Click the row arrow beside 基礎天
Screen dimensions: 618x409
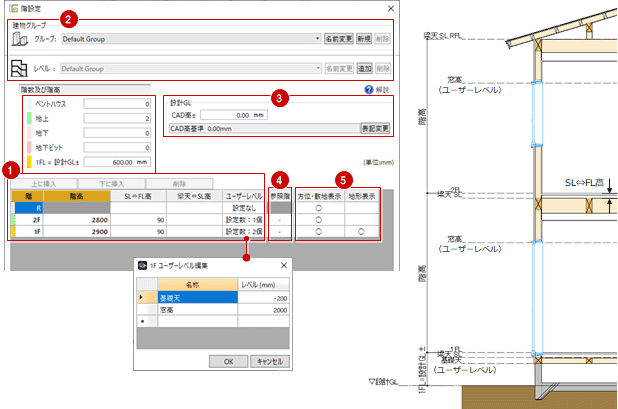click(141, 297)
